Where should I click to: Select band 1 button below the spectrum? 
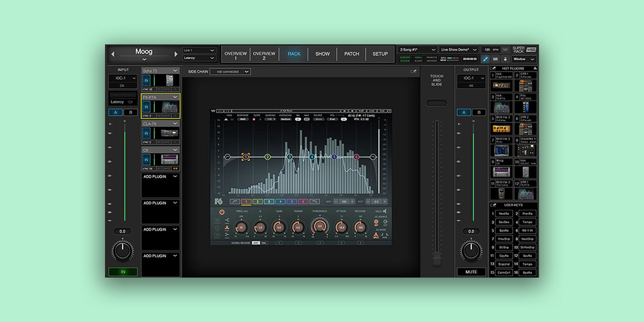[245, 202]
